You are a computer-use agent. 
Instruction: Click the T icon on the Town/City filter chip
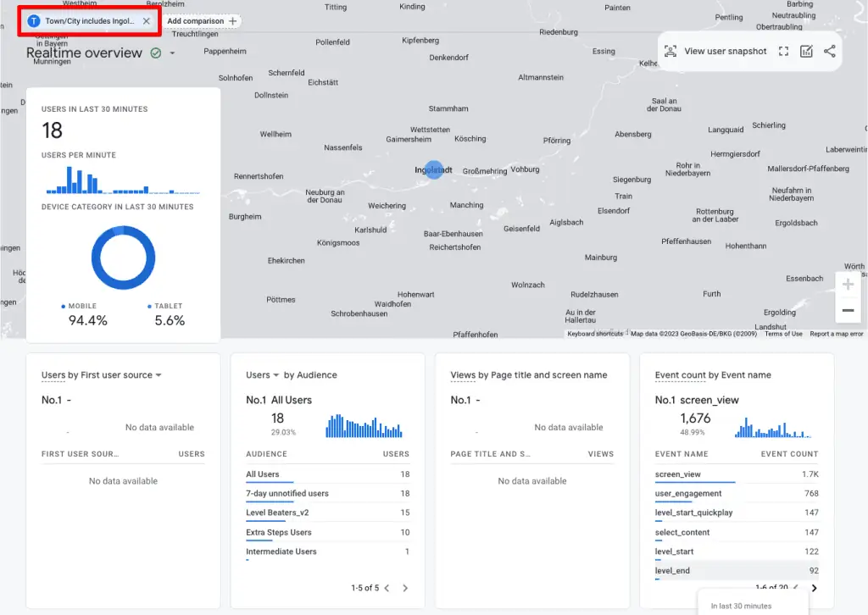pyautogui.click(x=33, y=21)
